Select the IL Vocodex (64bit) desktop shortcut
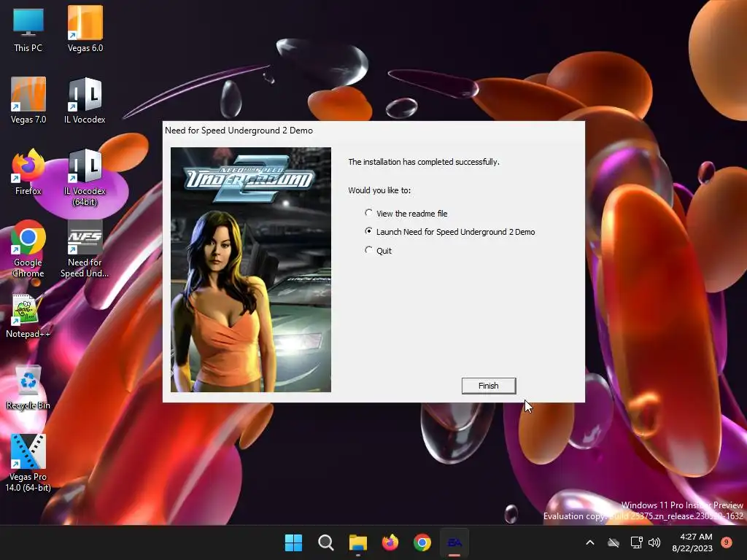Screen dimensions: 747x560 point(85,178)
